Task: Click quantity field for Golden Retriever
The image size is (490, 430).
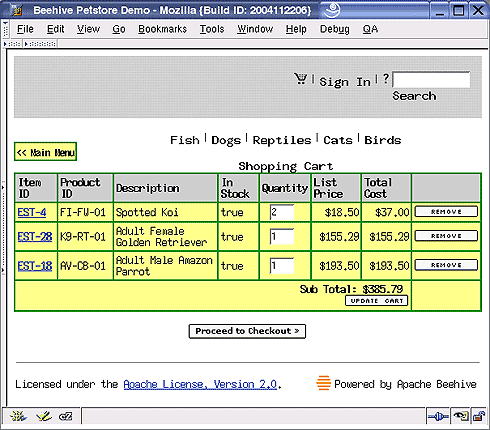Action: click(x=282, y=237)
